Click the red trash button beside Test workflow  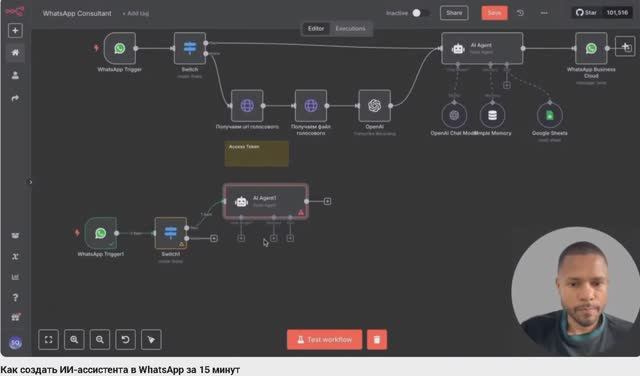[377, 340]
